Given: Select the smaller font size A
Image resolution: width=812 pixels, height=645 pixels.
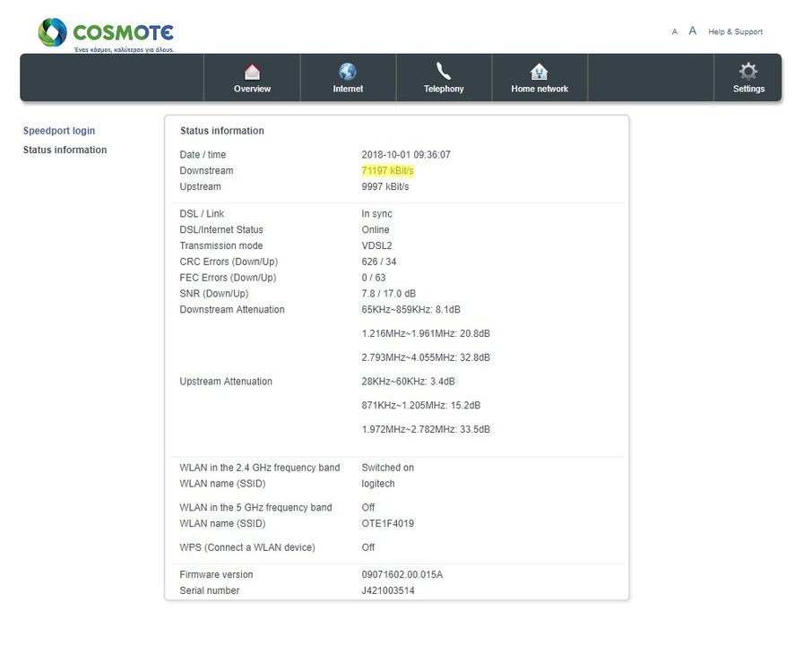Looking at the screenshot, I should click(x=675, y=32).
